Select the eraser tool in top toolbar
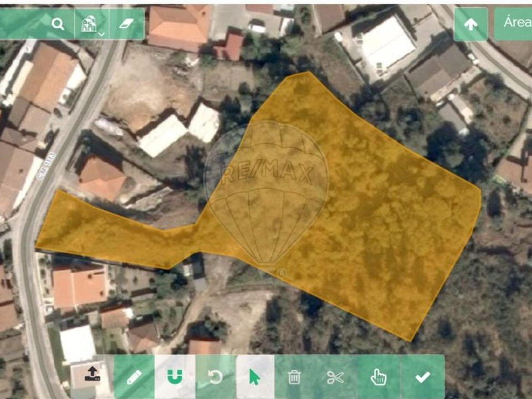The height and width of the screenshot is (399, 532). click(127, 24)
